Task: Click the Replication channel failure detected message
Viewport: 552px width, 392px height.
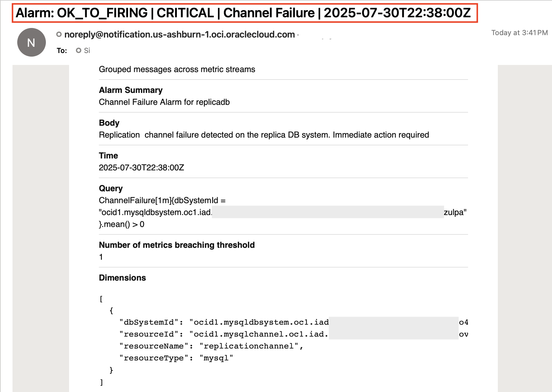Action: coord(263,135)
